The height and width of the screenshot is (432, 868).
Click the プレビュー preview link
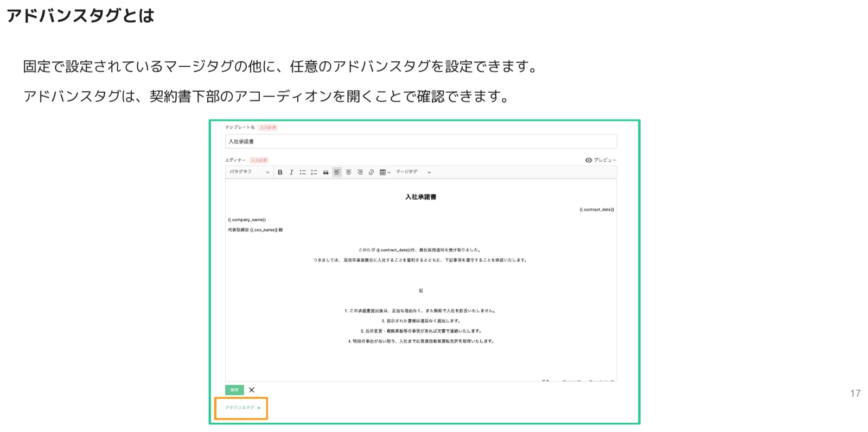pos(601,160)
